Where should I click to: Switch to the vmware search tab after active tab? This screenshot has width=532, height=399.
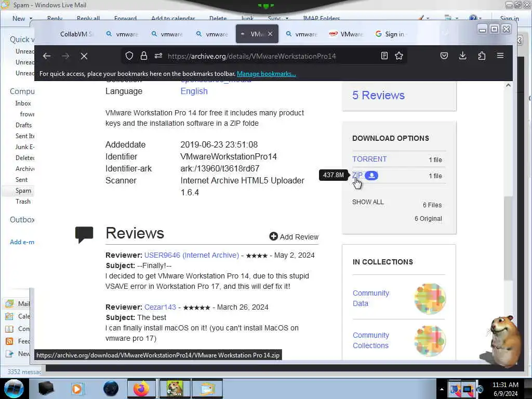tap(302, 34)
